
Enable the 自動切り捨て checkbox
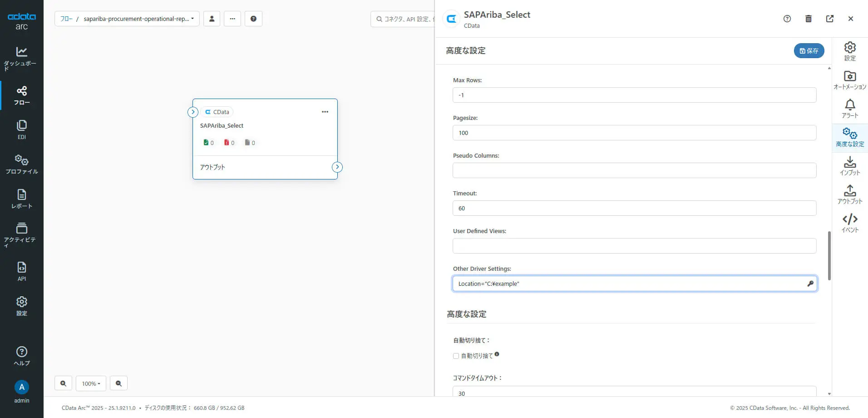pyautogui.click(x=456, y=356)
